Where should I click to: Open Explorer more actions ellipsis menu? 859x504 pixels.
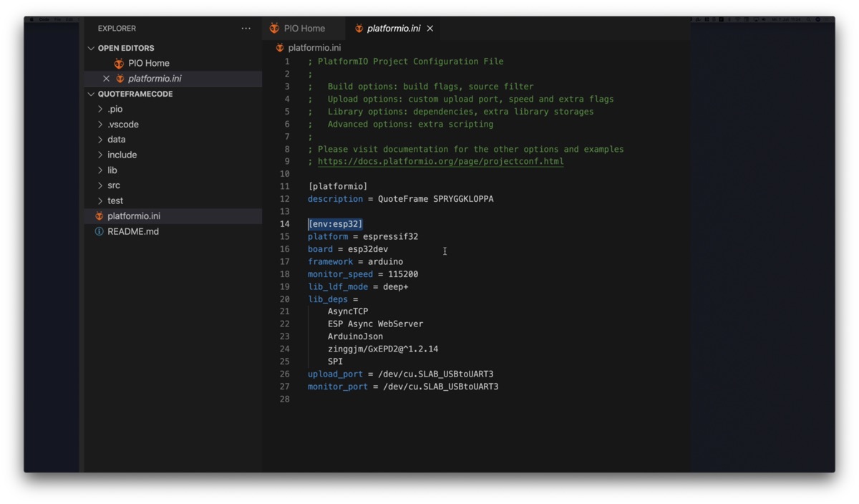(x=246, y=29)
